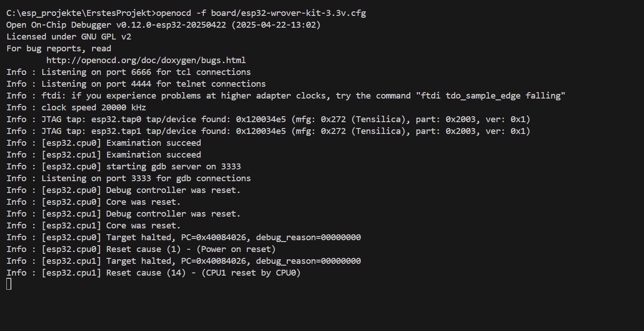644x331 pixels.
Task: Click the "For bug reports, read" text
Action: (59, 49)
